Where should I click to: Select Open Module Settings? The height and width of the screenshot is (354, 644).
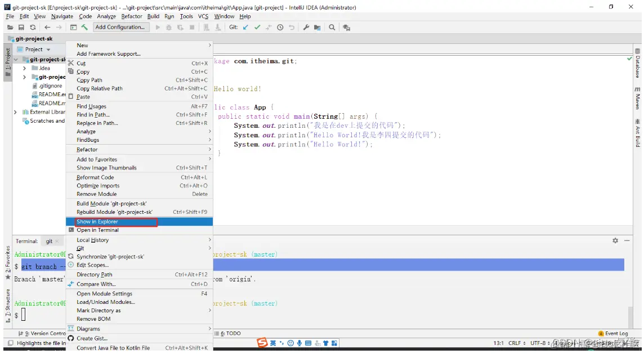pyautogui.click(x=139, y=294)
